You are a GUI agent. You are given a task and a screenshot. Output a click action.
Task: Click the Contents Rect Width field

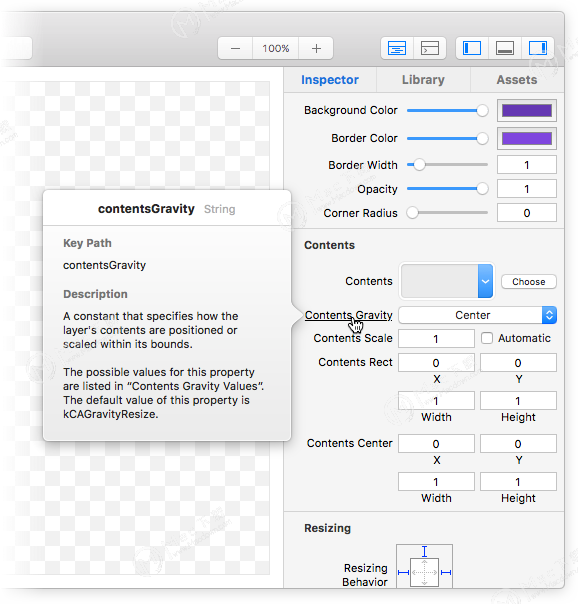tap(436, 401)
